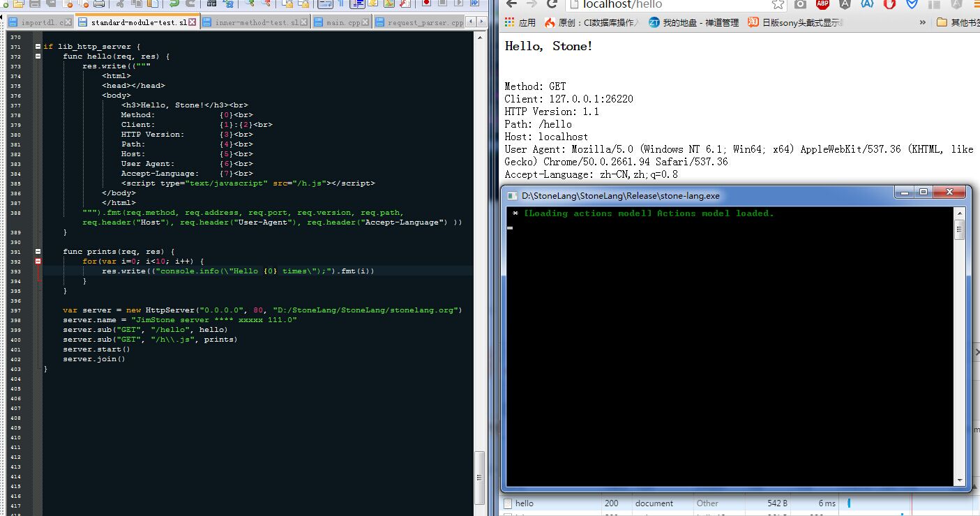This screenshot has height=516, width=980.
Task: Close the importdl.c tab
Action: click(68, 22)
